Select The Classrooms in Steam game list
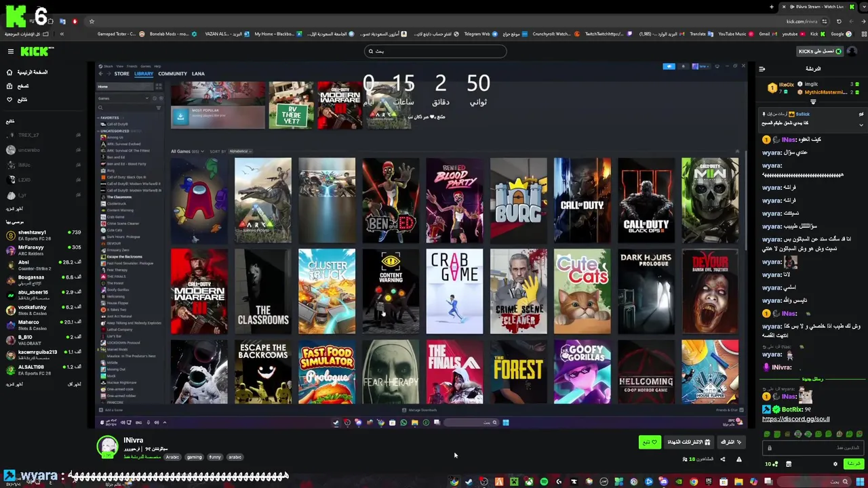The image size is (868, 488). coord(119,197)
